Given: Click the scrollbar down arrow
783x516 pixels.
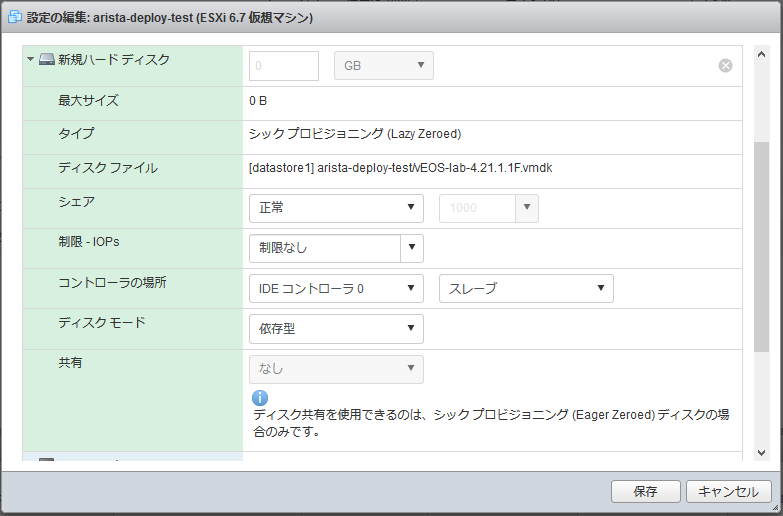Looking at the screenshot, I should [x=761, y=453].
